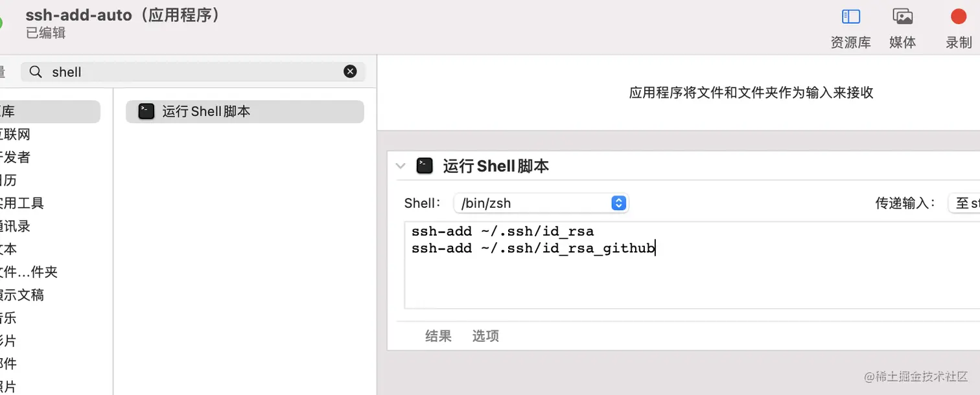Click the red 录制 record button
This screenshot has width=980, height=395.
958,16
